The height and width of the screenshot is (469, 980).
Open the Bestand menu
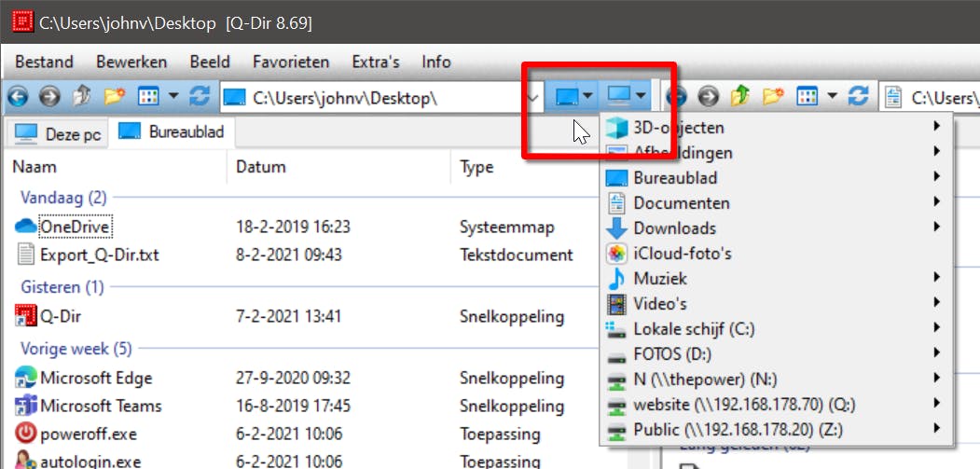[45, 62]
